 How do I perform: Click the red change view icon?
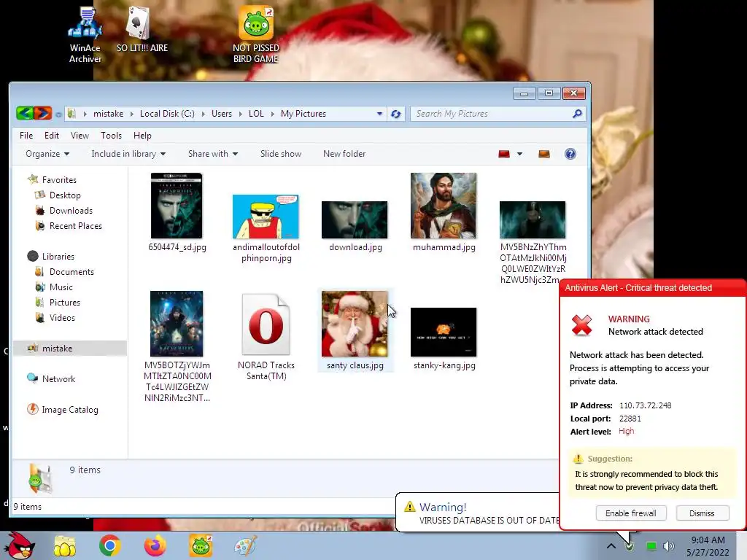coord(504,154)
